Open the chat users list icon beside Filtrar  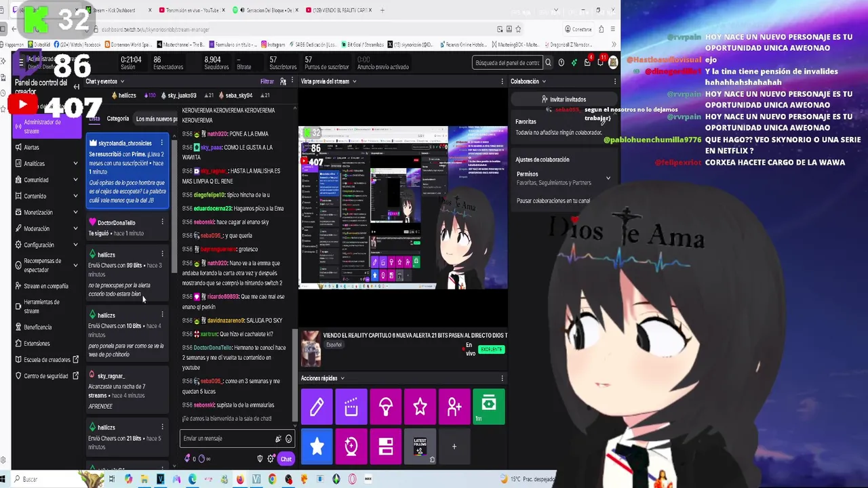click(283, 81)
